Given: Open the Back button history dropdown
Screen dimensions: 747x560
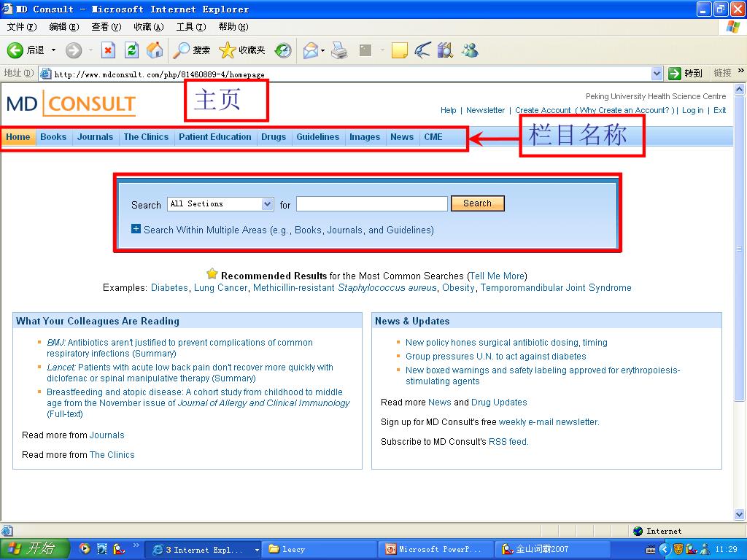Looking at the screenshot, I should click(53, 50).
